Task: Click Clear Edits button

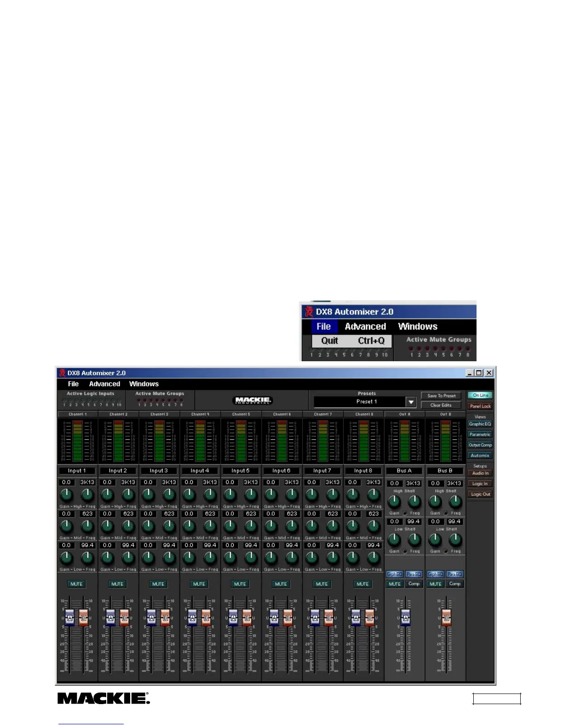Action: [x=441, y=405]
